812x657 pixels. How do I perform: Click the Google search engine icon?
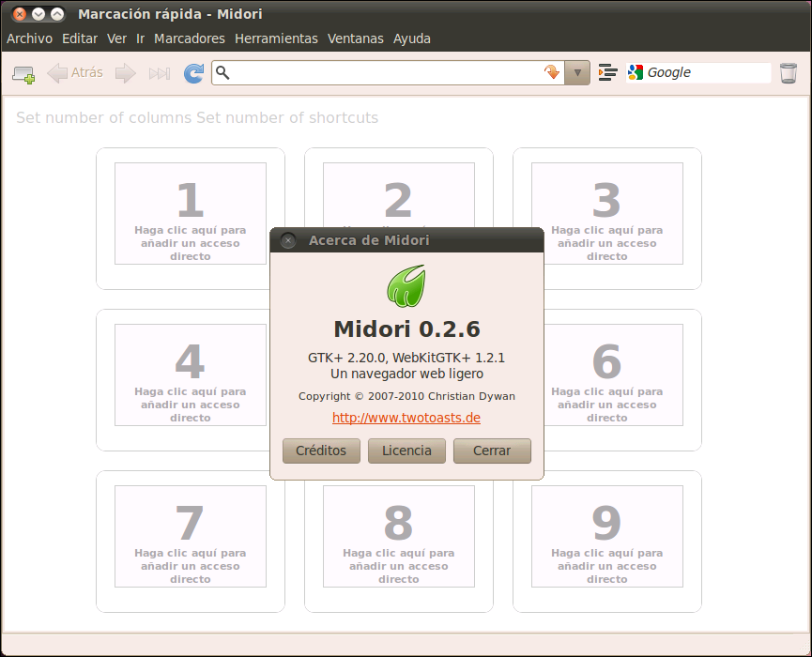click(x=636, y=72)
